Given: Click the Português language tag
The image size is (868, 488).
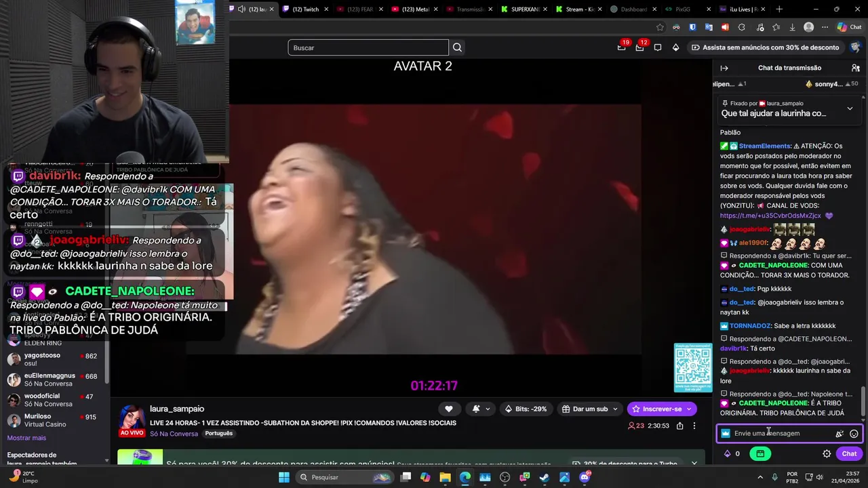Looking at the screenshot, I should 218,433.
